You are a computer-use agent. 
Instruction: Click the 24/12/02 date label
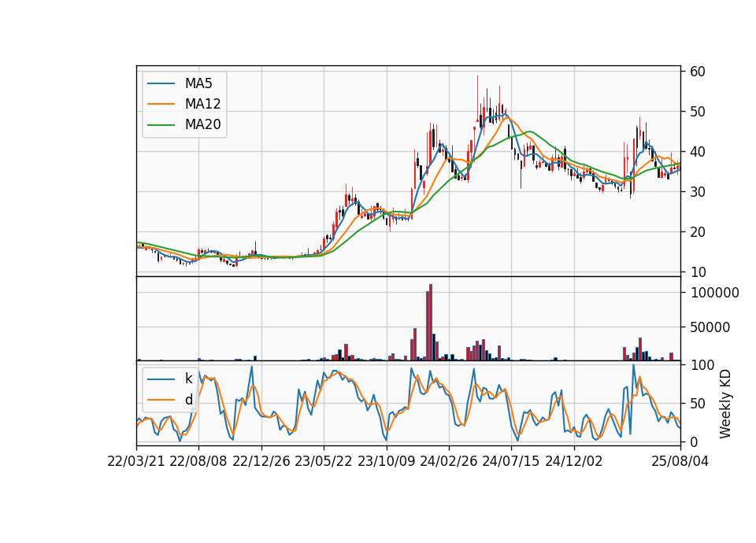574,461
